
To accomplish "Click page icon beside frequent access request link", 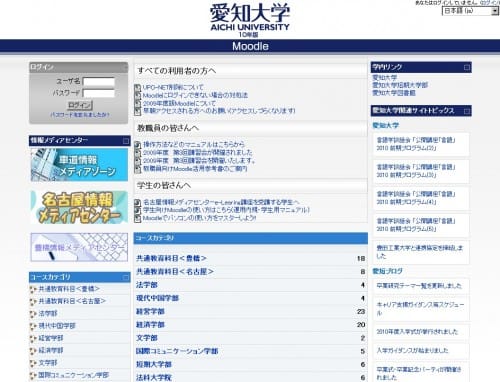I will point(138,112).
